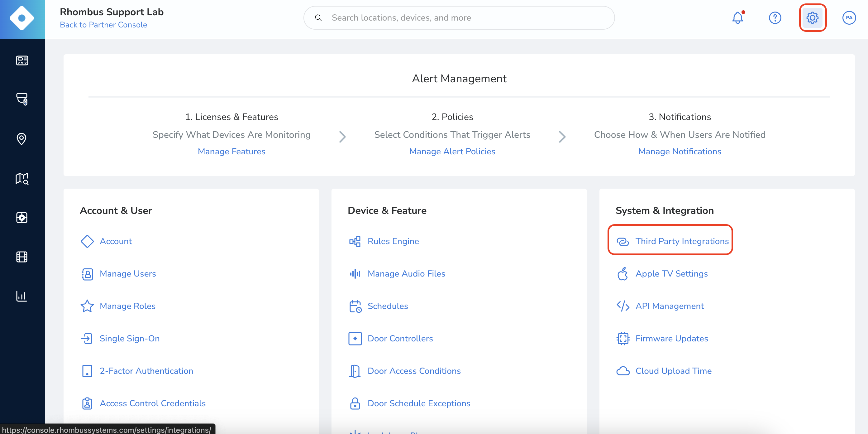Open API Management link
Viewport: 868px width, 434px height.
670,306
